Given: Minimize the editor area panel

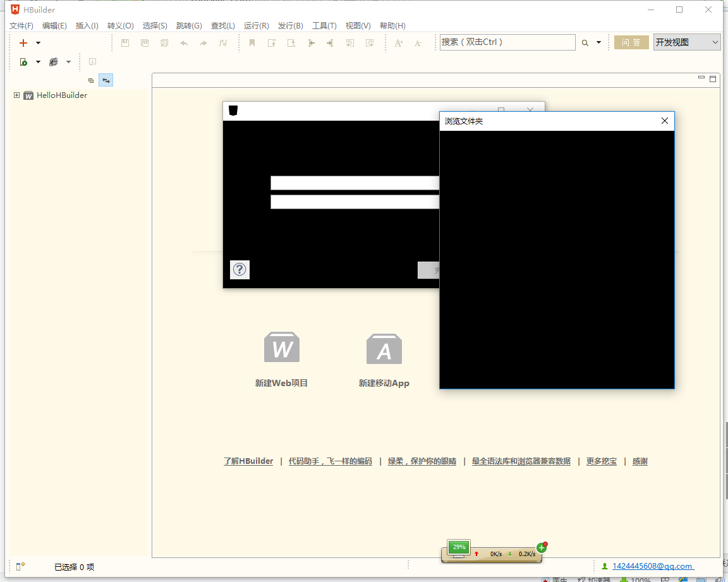Looking at the screenshot, I should click(701, 78).
